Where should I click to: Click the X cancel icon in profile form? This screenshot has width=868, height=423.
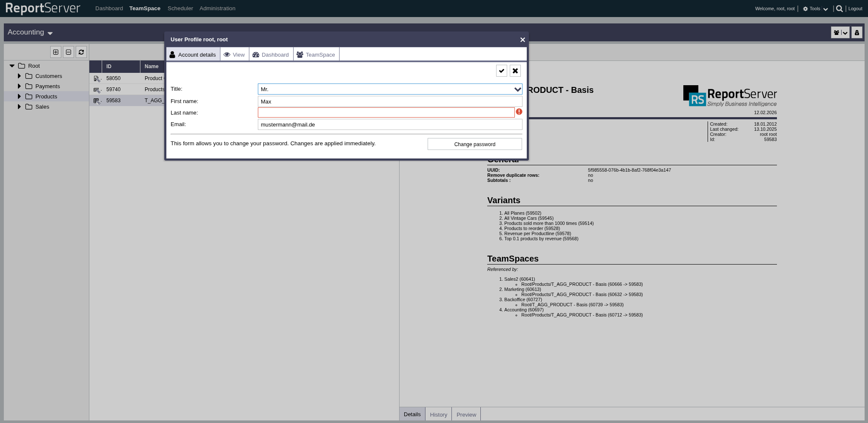pyautogui.click(x=515, y=71)
